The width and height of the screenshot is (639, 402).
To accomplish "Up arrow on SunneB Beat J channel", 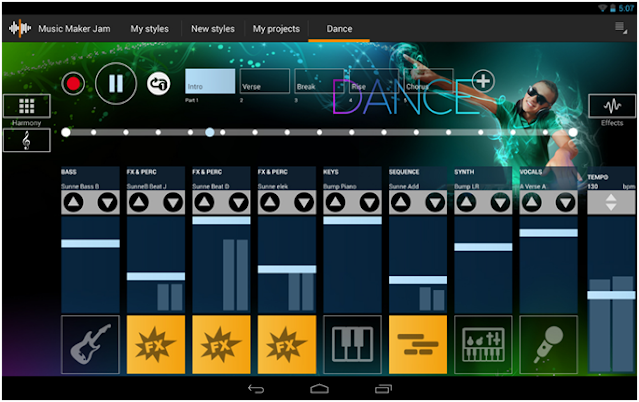I will coord(139,202).
